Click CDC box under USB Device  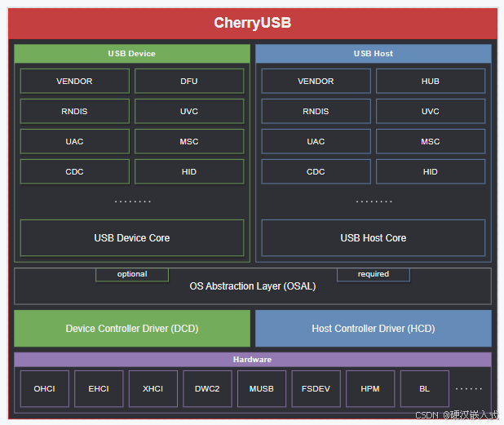point(74,171)
